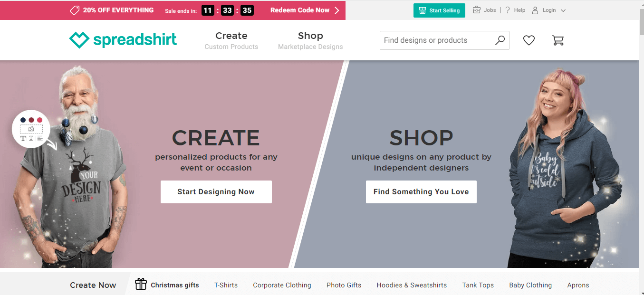Focus the Find designs or products field
The height and width of the screenshot is (295, 644).
[444, 40]
